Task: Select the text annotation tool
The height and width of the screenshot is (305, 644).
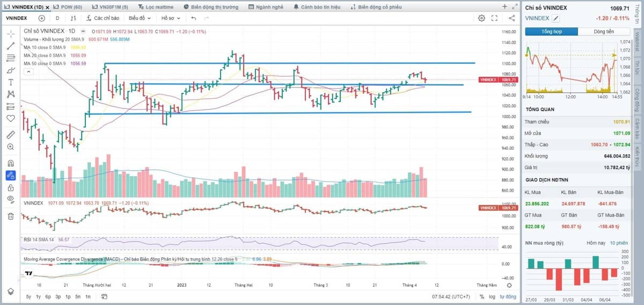Action: [11, 82]
